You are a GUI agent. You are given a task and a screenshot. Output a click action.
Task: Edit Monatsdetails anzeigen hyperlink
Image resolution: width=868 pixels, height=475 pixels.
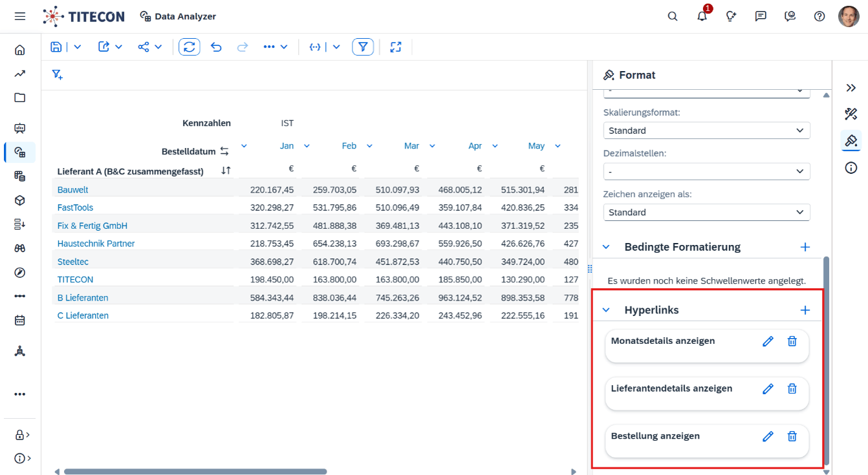coord(768,341)
